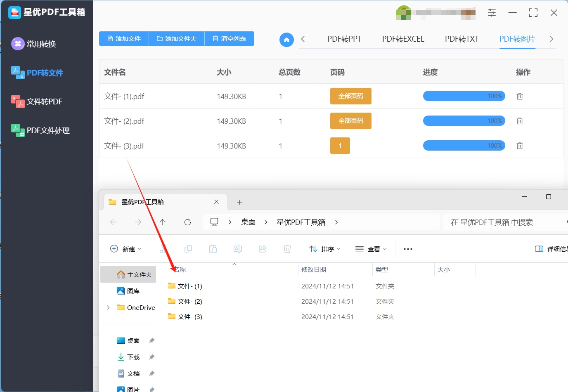Select 文件- (3).pdf file name
568x392 pixels.
(x=124, y=146)
